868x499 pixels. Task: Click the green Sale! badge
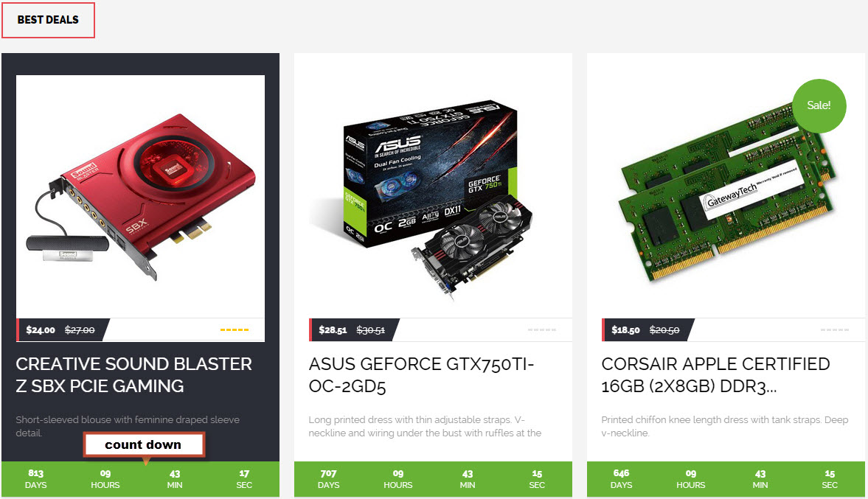pos(819,105)
